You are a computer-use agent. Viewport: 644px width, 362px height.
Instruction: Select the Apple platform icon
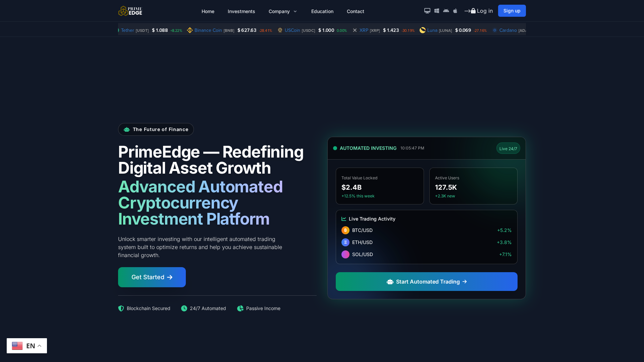click(455, 11)
